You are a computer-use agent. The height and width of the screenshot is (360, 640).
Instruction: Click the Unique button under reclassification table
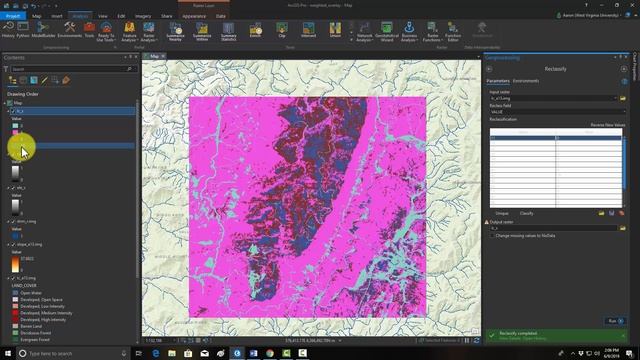(502, 213)
